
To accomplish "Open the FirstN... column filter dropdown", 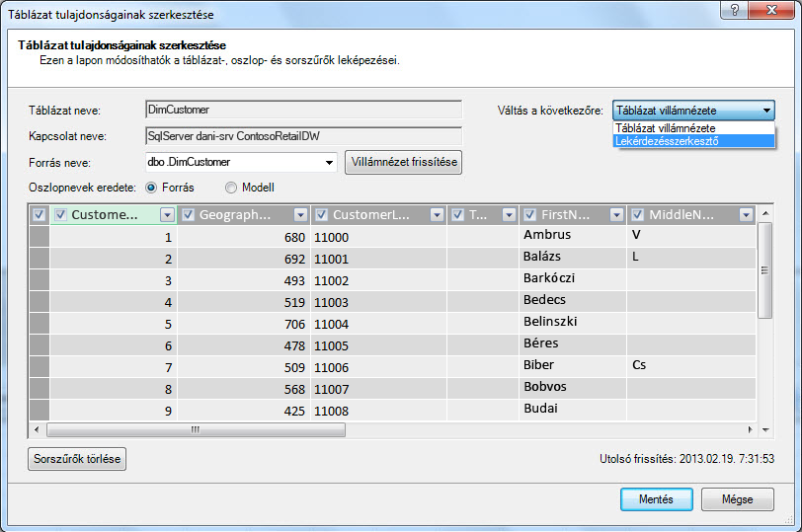I will pyautogui.click(x=617, y=215).
